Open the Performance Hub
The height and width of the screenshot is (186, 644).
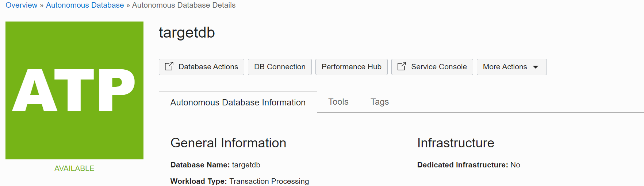click(x=351, y=67)
